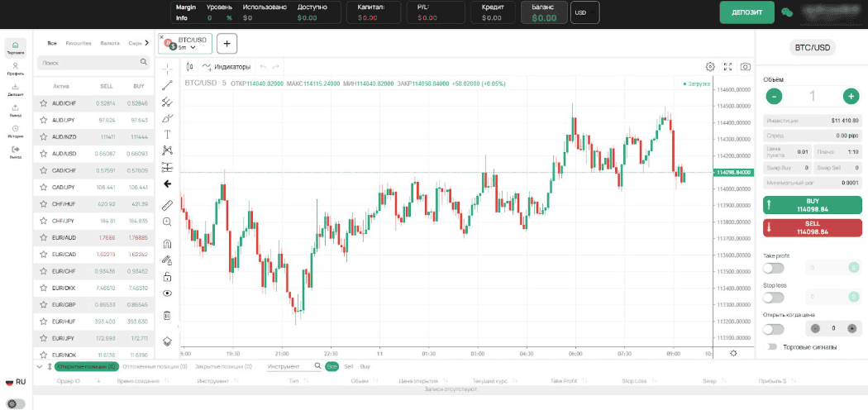The image size is (868, 410).
Task: Select the zoom in tool
Action: 168,222
